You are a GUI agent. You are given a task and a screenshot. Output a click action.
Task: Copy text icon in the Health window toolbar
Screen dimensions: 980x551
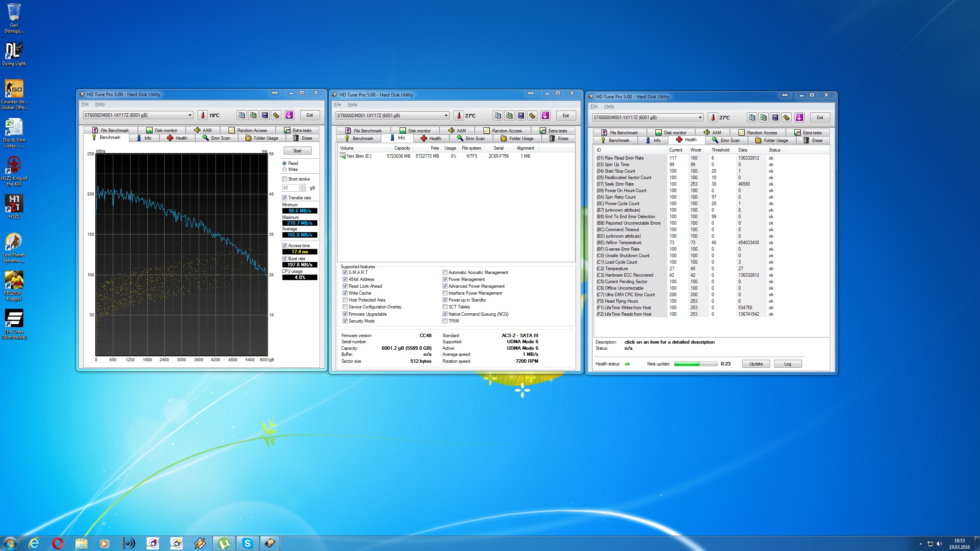point(752,117)
